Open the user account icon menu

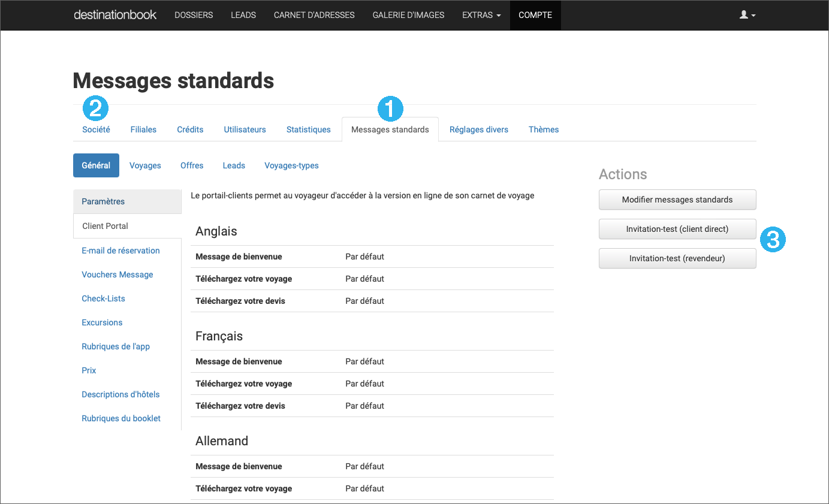(x=747, y=15)
